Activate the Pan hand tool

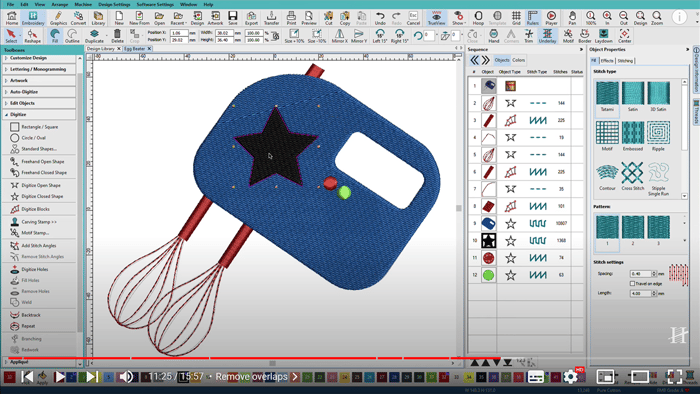click(572, 18)
